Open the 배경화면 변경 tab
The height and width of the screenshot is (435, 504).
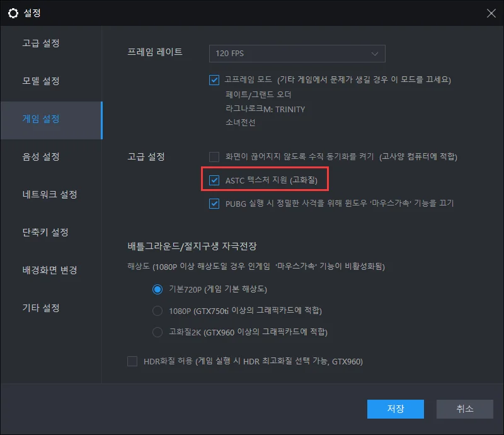pyautogui.click(x=50, y=270)
